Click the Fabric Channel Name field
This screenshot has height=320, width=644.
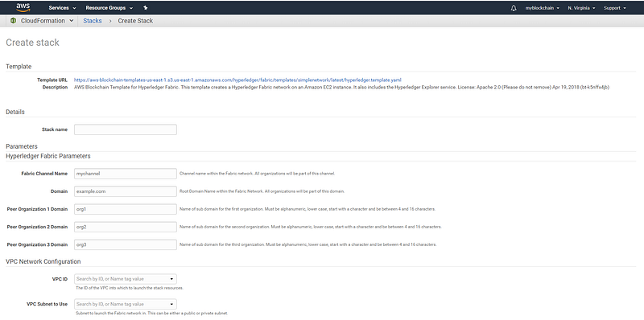tap(126, 174)
